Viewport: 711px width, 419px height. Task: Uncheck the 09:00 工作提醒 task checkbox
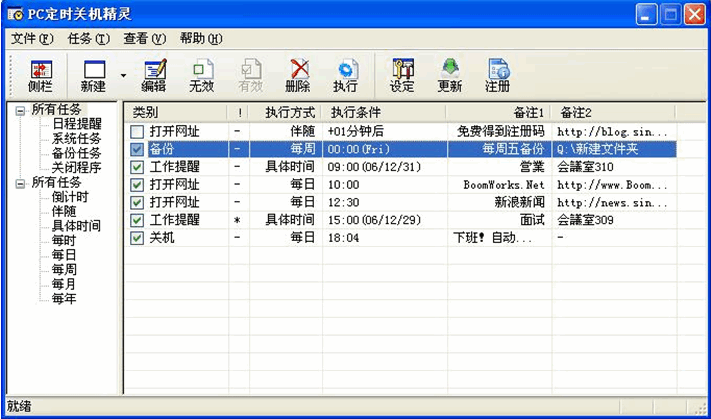pyautogui.click(x=136, y=167)
